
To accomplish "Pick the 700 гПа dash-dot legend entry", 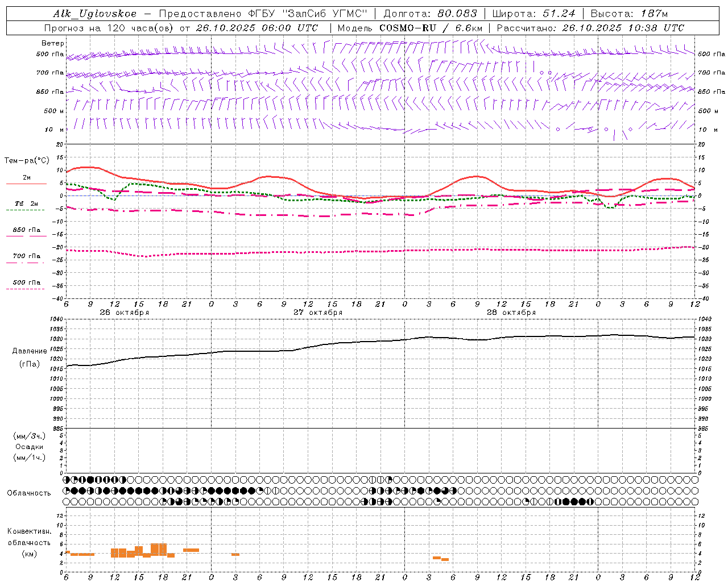I will click(26, 259).
